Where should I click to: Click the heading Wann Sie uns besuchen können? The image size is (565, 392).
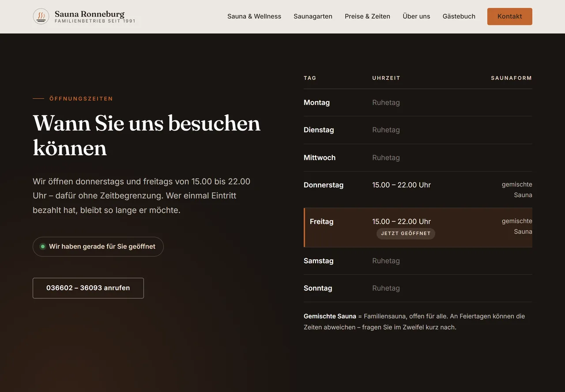[147, 135]
